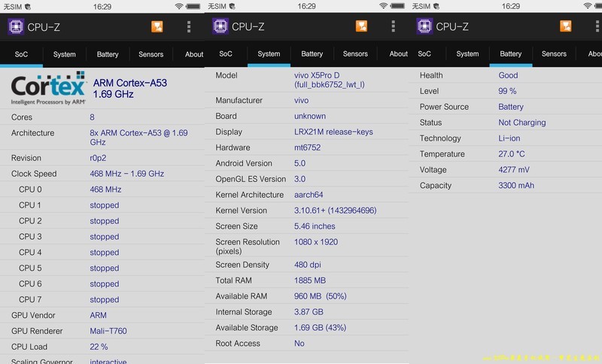The height and width of the screenshot is (364, 602).
Task: Tap Screen Size value '5.46 inches'
Action: (315, 226)
